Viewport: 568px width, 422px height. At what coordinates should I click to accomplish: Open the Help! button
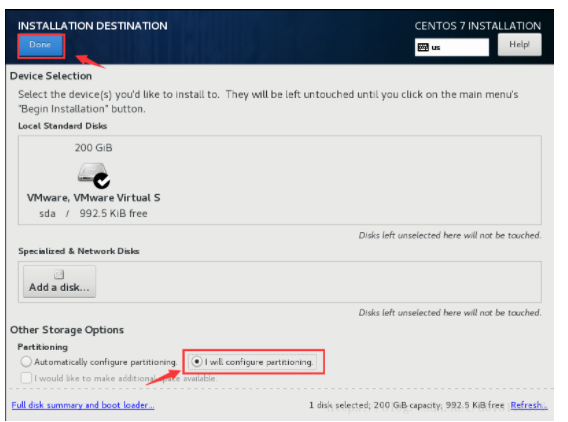519,45
